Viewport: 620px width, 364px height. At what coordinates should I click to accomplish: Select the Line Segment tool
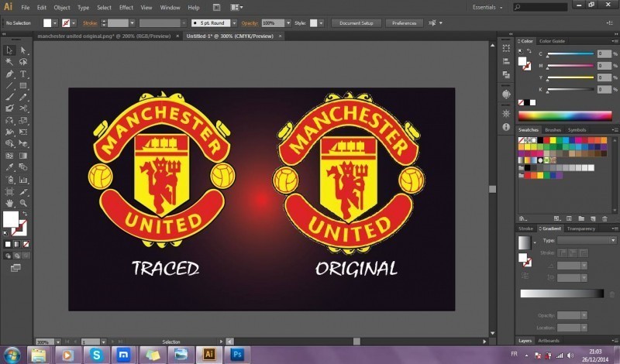click(x=9, y=85)
